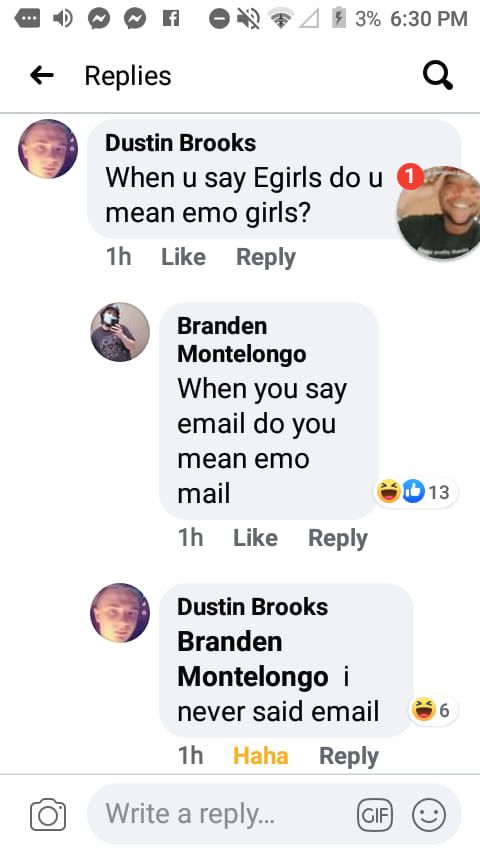This screenshot has width=480, height=854.
Task: Open Dustin Brooks's profile from the top comment name
Action: tap(180, 143)
